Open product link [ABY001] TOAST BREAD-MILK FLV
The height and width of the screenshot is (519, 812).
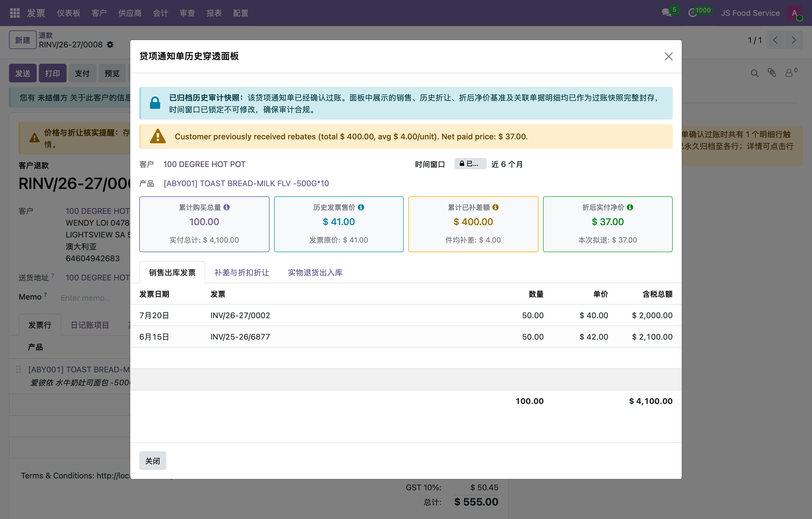[x=246, y=183]
